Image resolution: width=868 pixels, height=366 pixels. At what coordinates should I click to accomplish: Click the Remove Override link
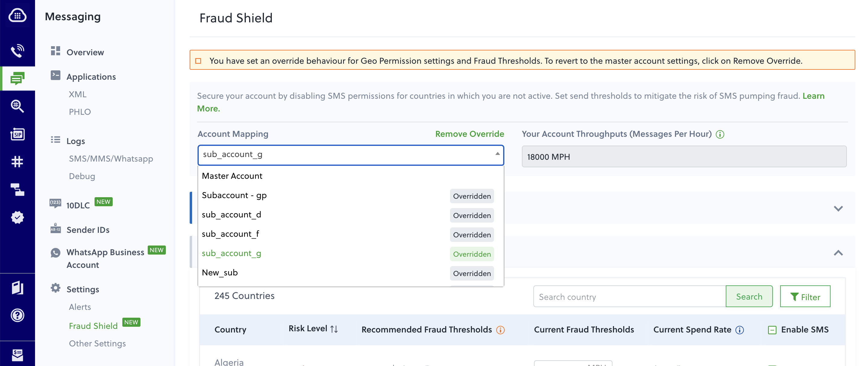[469, 134]
